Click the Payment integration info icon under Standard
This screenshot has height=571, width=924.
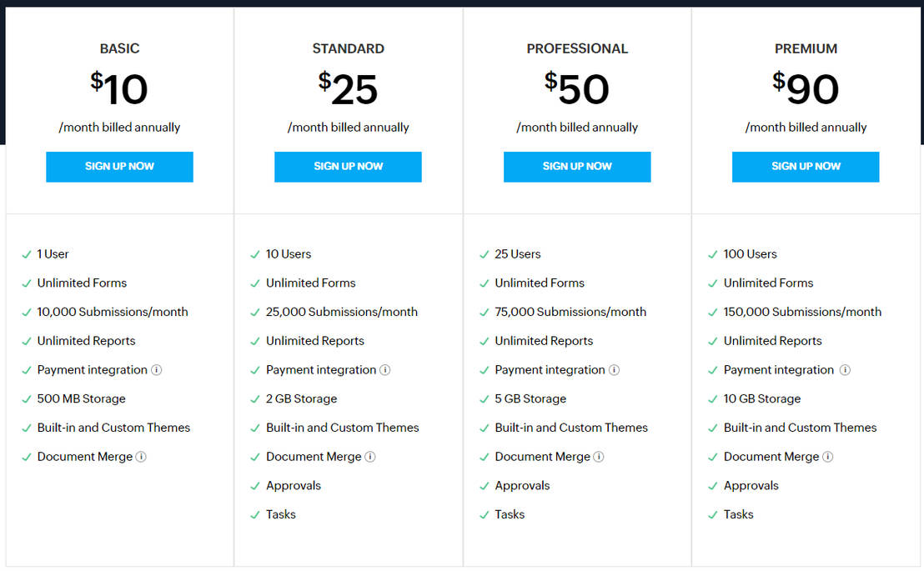point(385,369)
